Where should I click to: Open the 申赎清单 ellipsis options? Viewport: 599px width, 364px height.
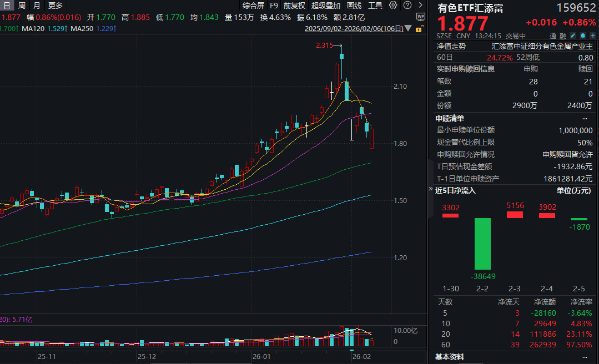586,118
